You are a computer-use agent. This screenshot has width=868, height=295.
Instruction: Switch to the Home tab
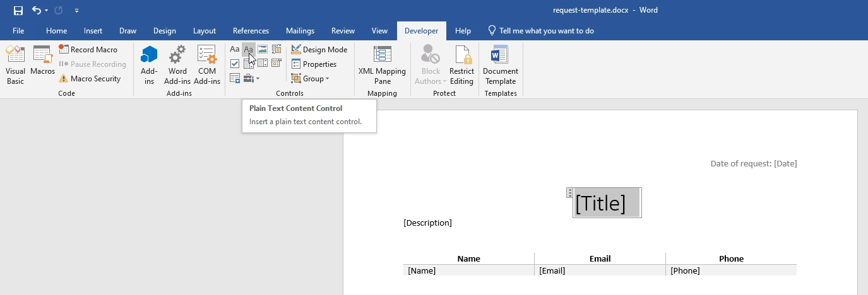tap(56, 31)
